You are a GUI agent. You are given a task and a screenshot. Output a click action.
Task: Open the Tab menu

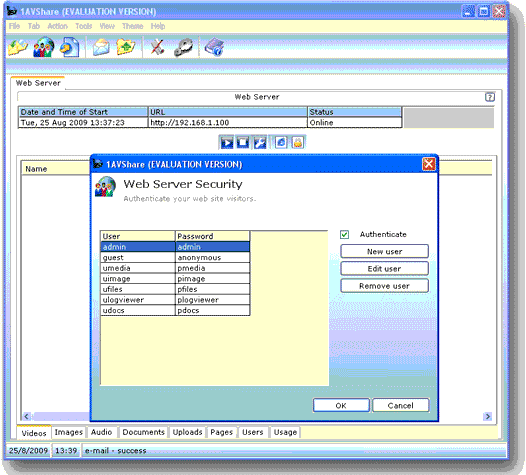(x=34, y=26)
